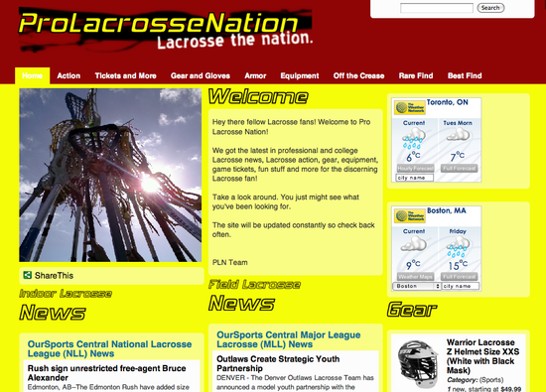Open the Action menu item
Viewport: 546px width, 392px height.
tap(68, 75)
